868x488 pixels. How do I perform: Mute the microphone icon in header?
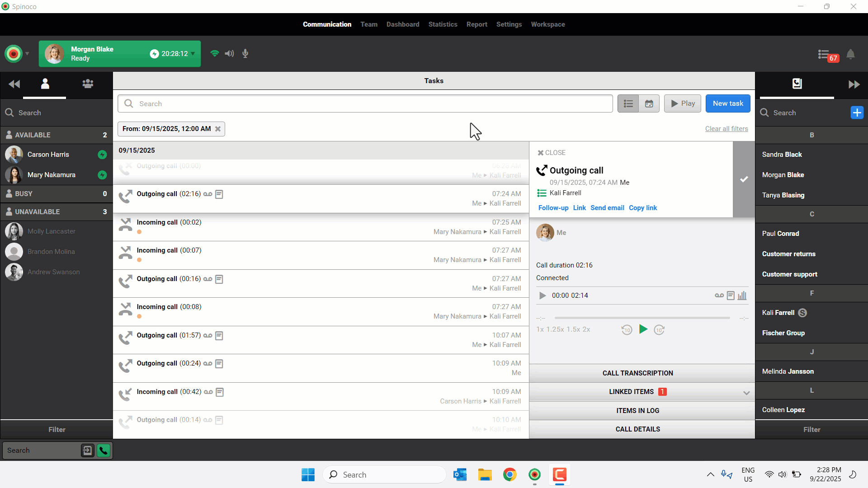(245, 54)
